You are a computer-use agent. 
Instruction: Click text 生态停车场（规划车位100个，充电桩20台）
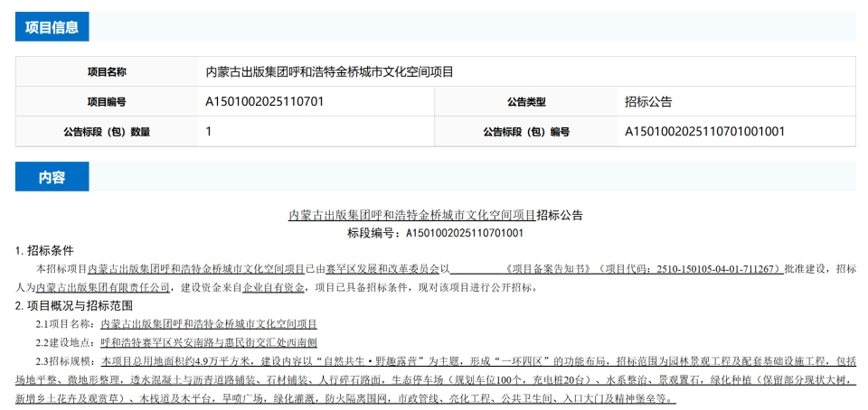495,380
